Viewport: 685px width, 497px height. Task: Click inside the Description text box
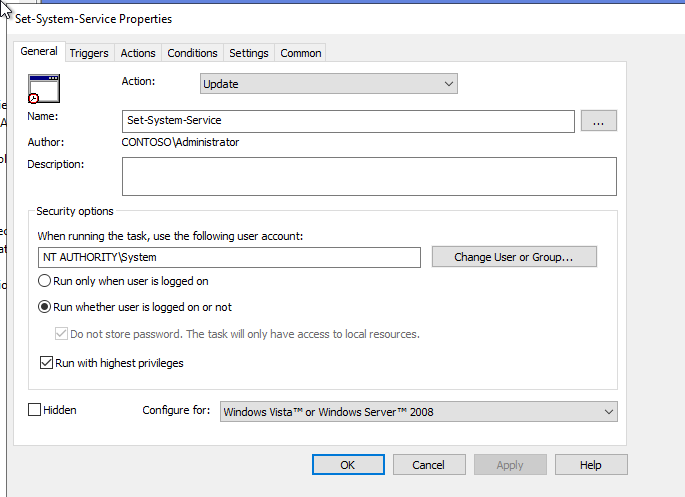368,176
